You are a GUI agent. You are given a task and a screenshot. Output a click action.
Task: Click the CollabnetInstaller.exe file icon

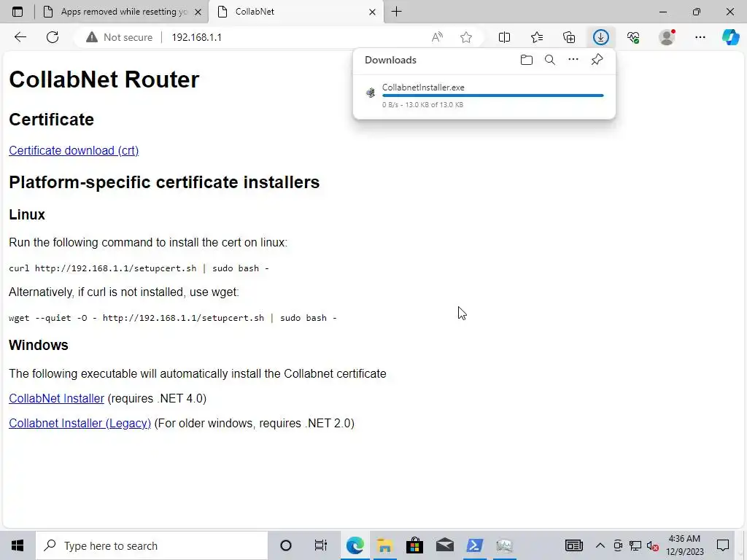(x=370, y=93)
